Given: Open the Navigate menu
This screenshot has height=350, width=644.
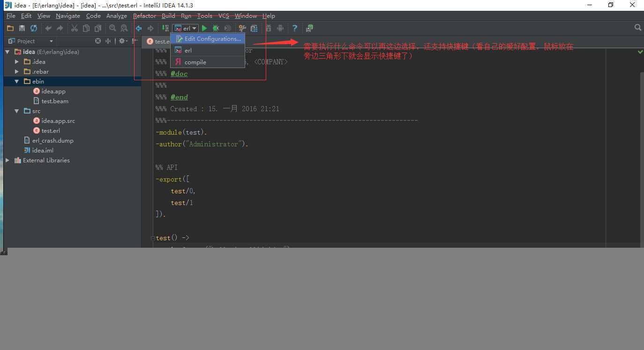Looking at the screenshot, I should (x=68, y=15).
